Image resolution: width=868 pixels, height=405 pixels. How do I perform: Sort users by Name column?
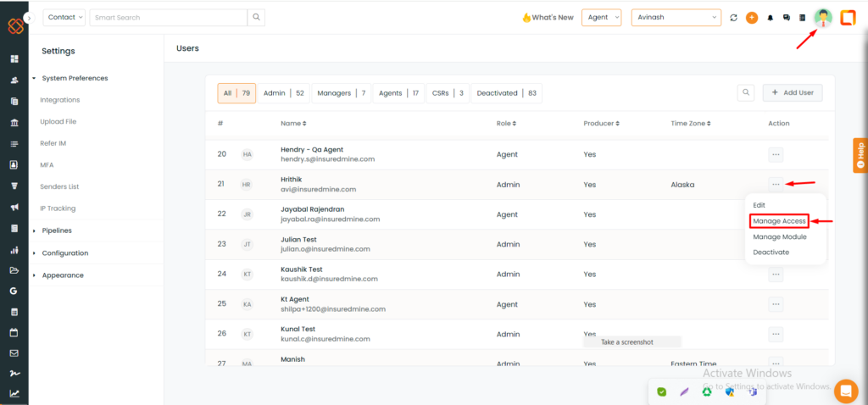293,124
